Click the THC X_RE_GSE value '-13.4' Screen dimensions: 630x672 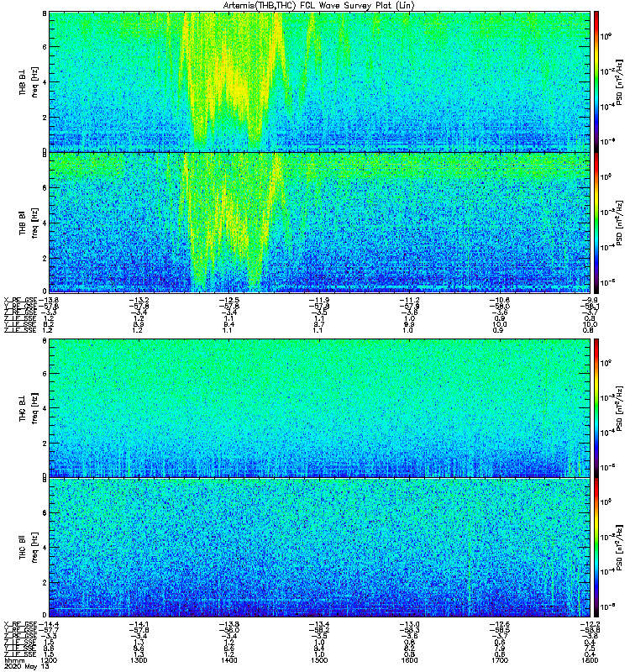click(x=319, y=624)
